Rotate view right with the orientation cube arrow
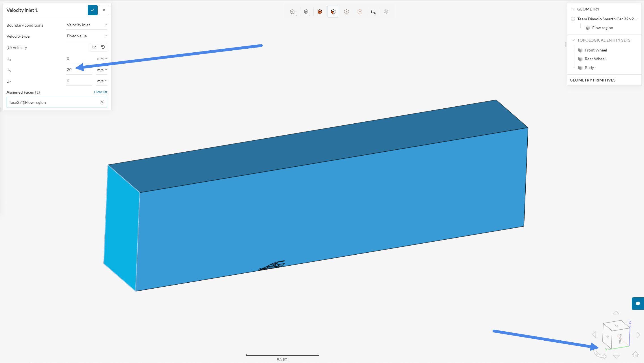 click(638, 335)
